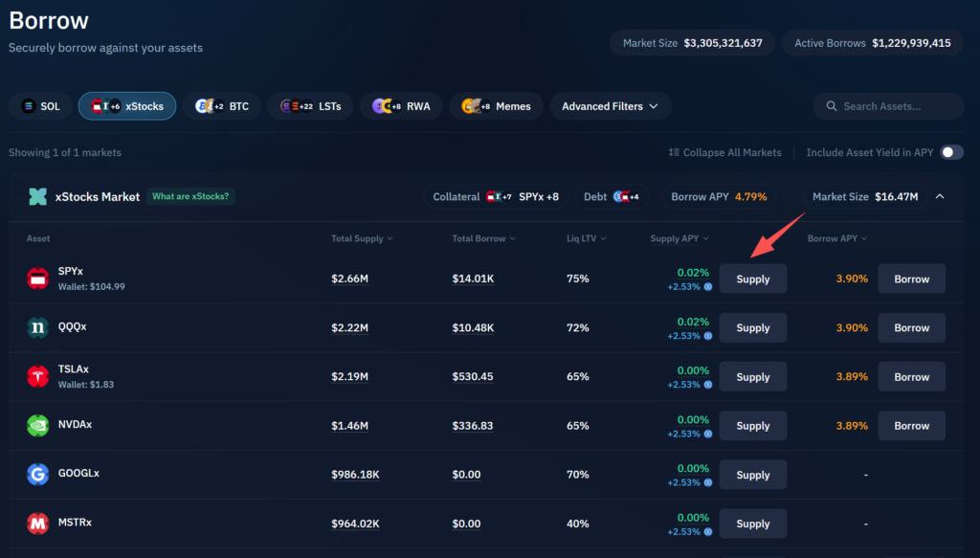Viewport: 980px width, 558px height.
Task: Open the Advanced Filters dropdown
Action: click(610, 106)
